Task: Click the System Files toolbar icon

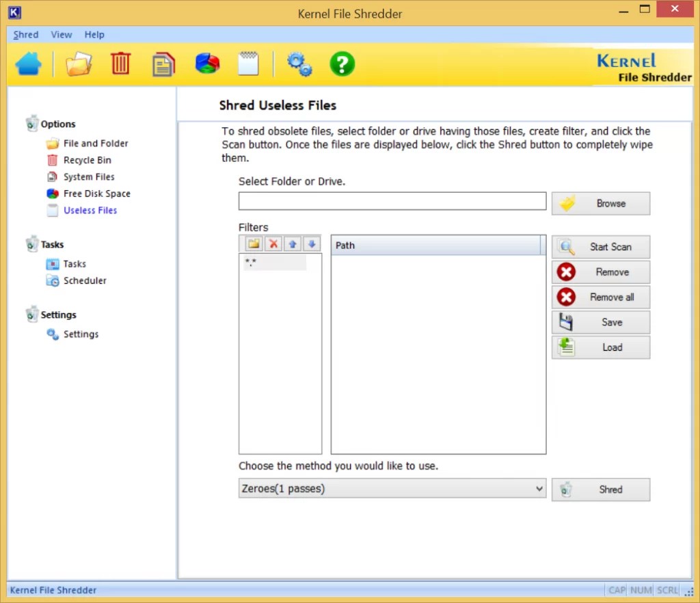Action: 163,65
